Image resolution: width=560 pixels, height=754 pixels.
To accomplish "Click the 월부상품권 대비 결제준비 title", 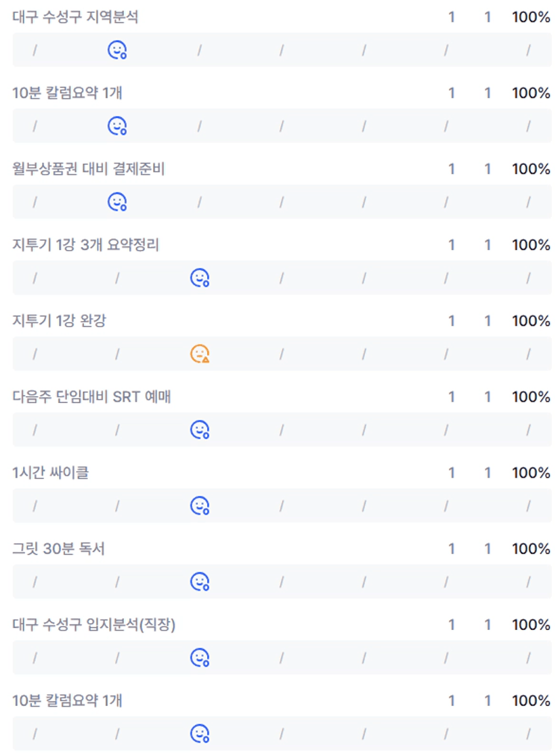I will coord(89,169).
